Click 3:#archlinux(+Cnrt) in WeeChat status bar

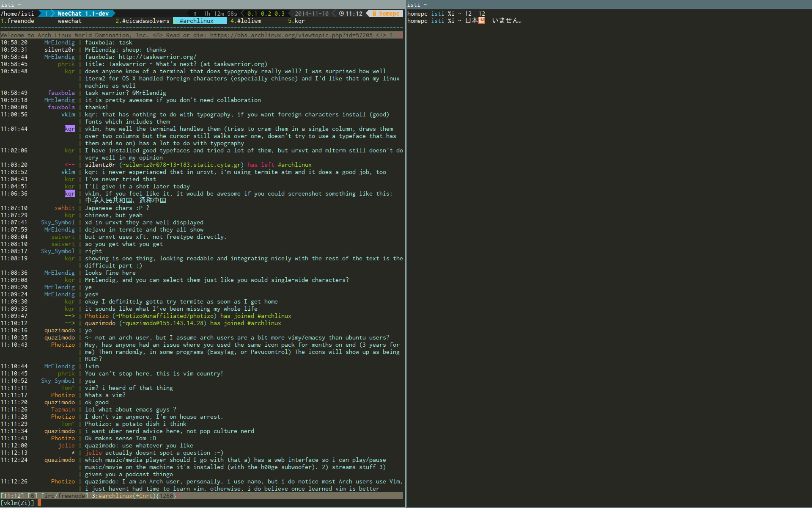tap(124, 496)
